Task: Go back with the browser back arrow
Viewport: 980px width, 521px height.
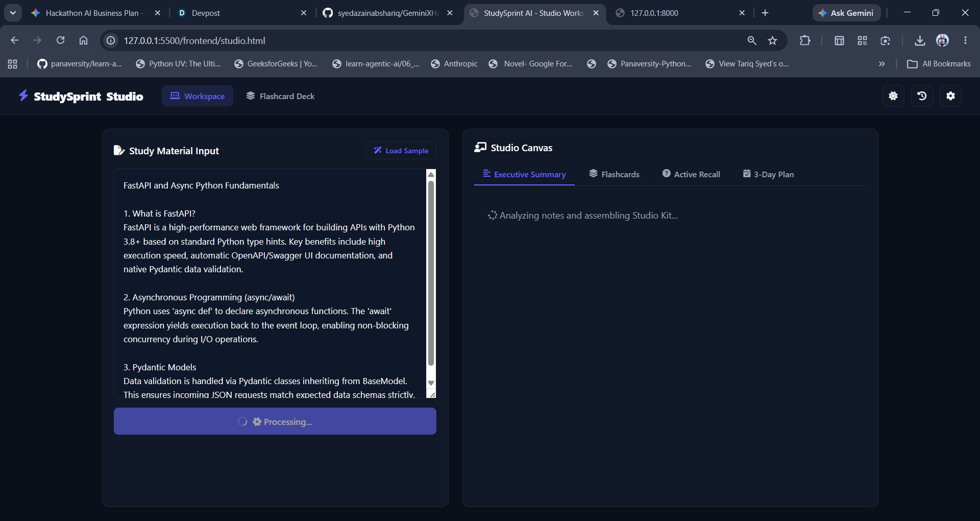Action: click(14, 40)
